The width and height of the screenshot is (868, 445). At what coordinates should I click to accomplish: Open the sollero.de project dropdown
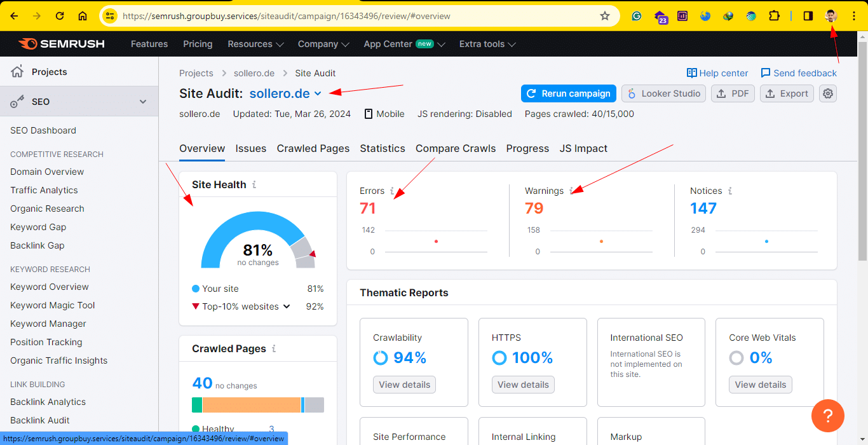click(286, 93)
